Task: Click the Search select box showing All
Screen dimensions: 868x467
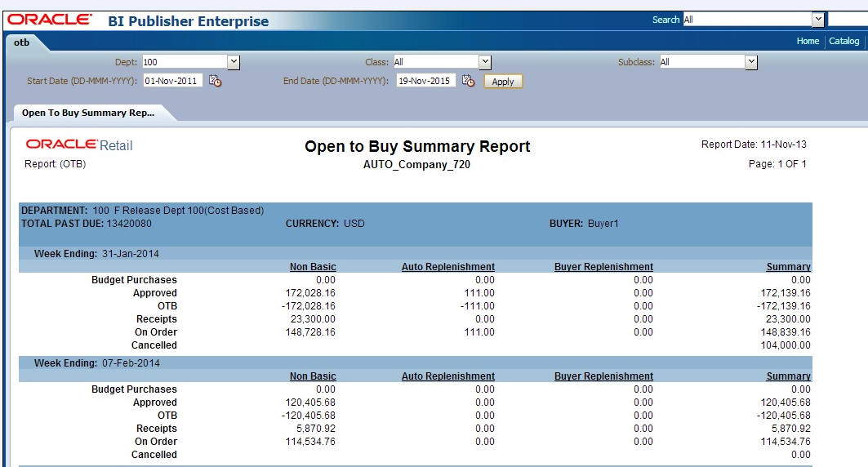Action: tap(754, 20)
